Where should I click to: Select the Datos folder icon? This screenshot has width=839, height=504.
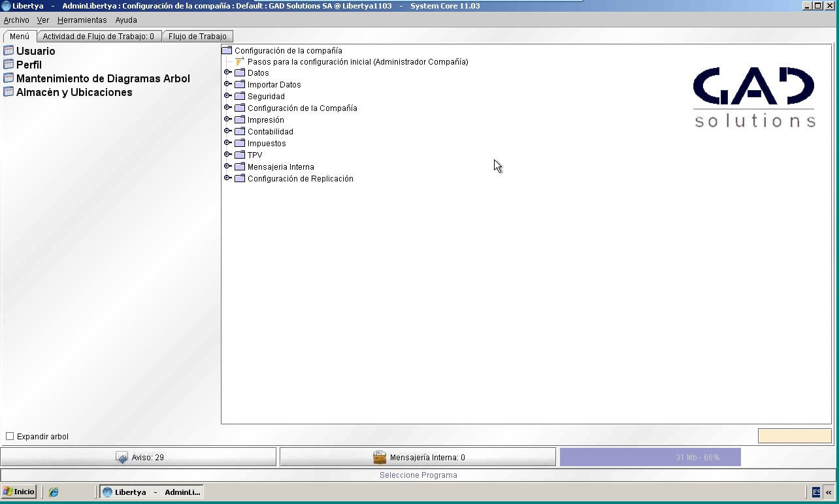point(240,73)
